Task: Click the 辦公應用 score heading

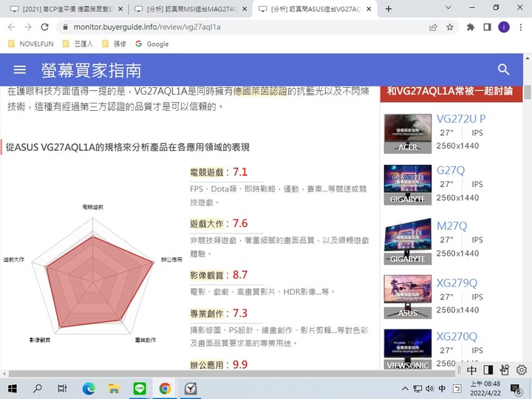Action: (207, 365)
